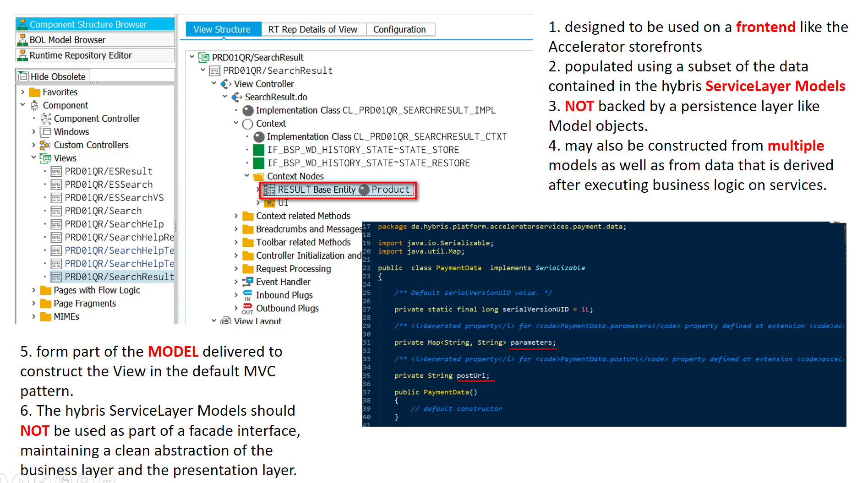The width and height of the screenshot is (868, 483).
Task: Select the PRD01QR/SearchHelpRe view
Action: point(120,237)
